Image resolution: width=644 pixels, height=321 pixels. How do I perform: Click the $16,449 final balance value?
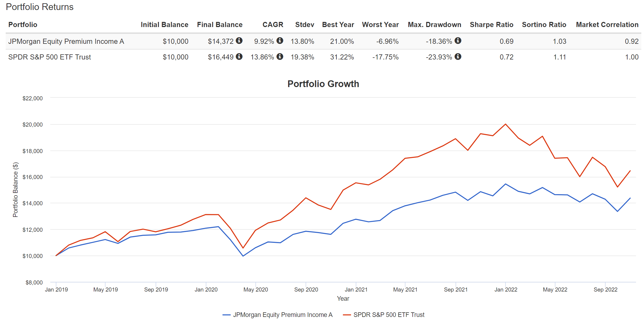(221, 57)
